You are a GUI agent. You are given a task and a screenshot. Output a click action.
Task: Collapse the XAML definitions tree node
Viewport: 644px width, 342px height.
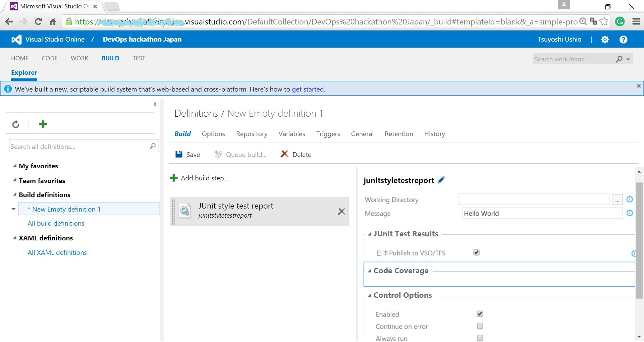point(15,238)
